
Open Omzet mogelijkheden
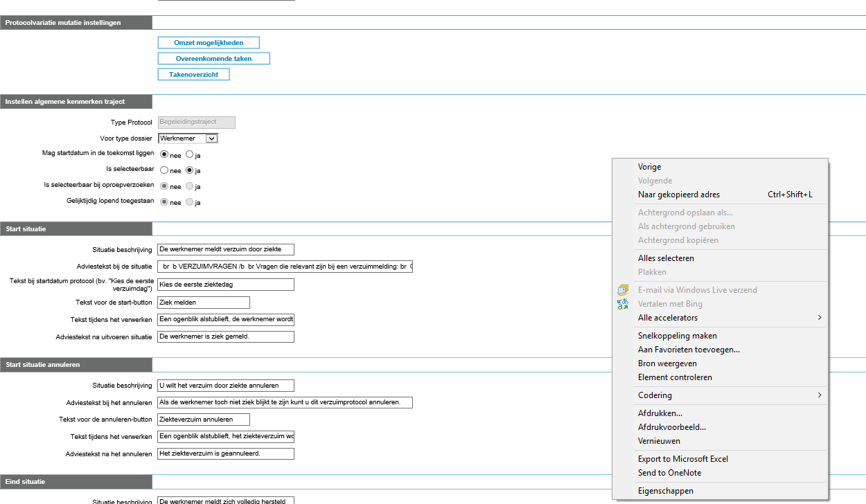coord(209,43)
